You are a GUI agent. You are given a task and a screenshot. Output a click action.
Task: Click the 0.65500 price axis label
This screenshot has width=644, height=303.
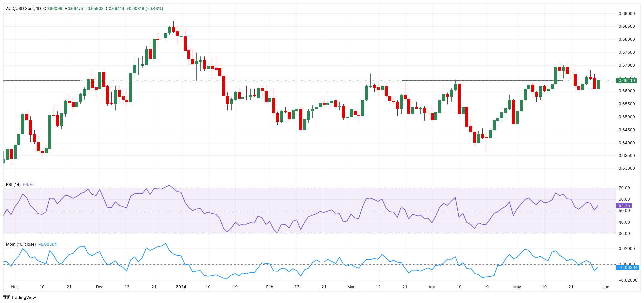pos(627,104)
